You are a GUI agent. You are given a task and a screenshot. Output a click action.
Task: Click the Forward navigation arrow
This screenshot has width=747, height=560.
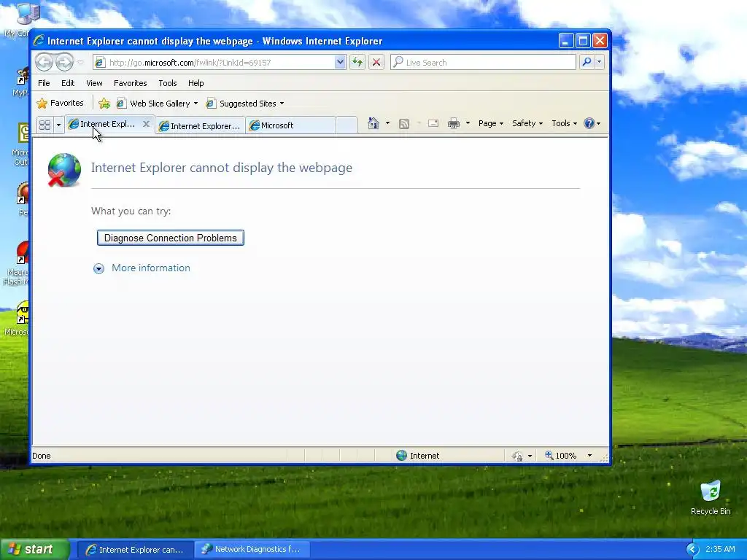click(x=64, y=62)
